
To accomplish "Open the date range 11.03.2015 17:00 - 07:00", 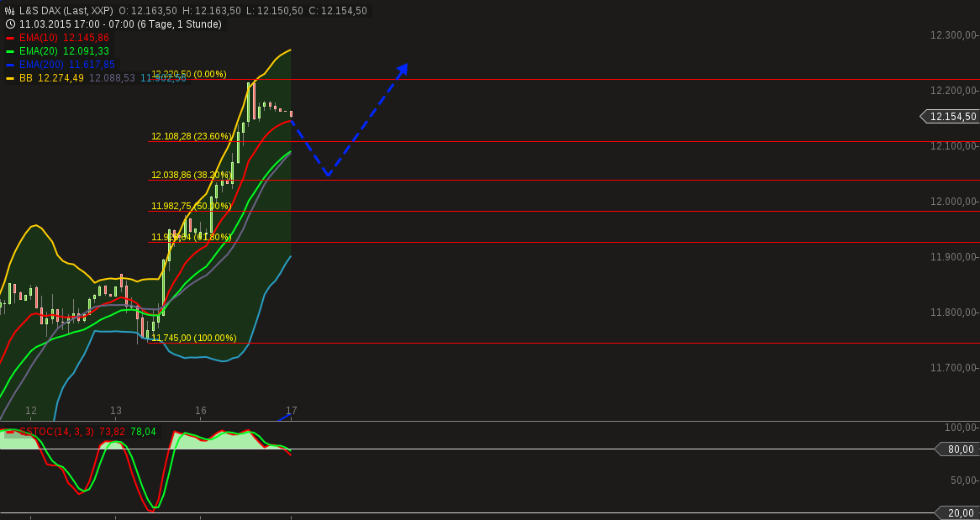I will point(77,24).
